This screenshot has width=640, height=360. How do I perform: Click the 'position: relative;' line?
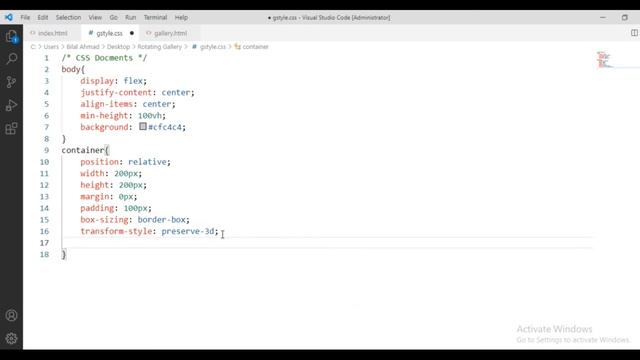(x=125, y=162)
